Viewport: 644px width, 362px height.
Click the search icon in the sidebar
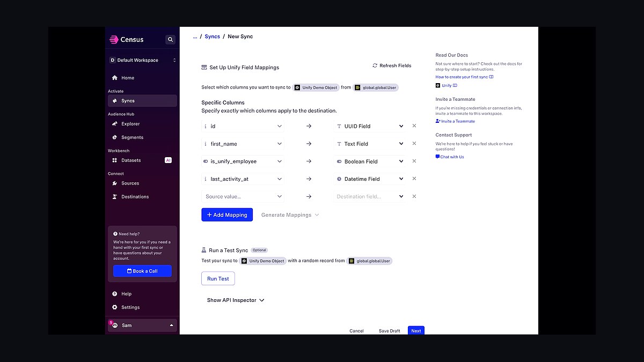coord(170,40)
